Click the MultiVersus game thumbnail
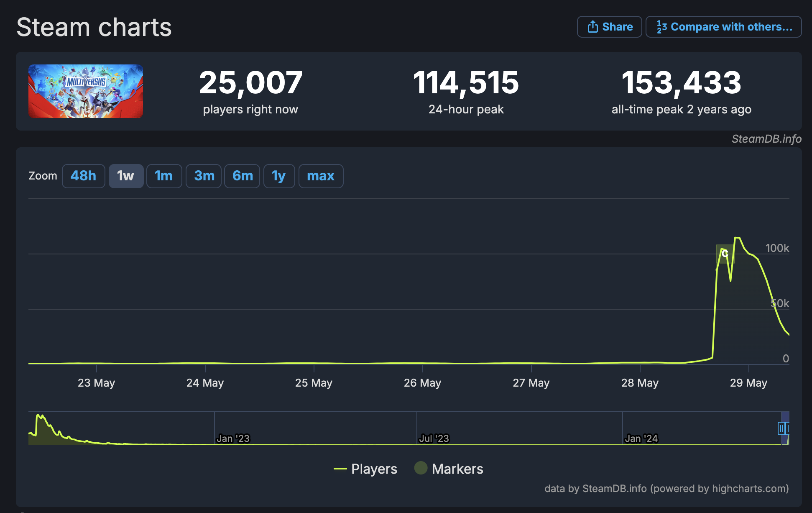812x513 pixels. 86,91
